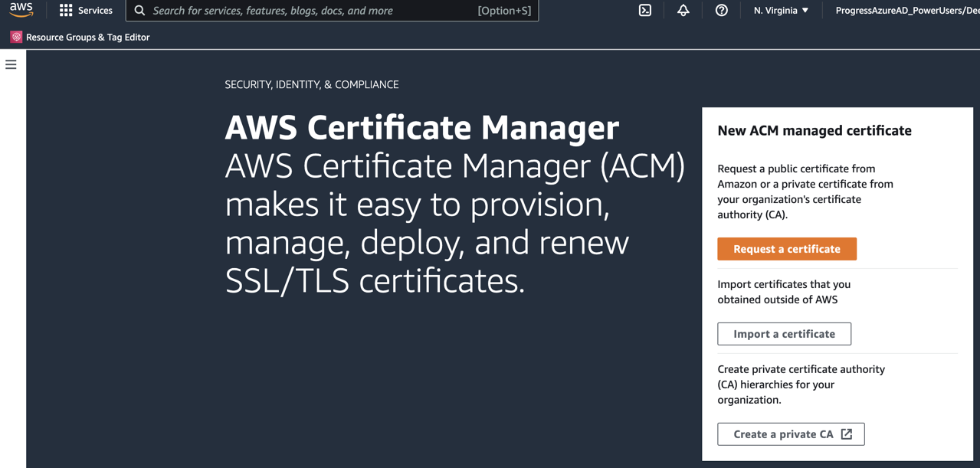Open the AWS home console via logo
The image size is (980, 468).
pyautogui.click(x=21, y=10)
